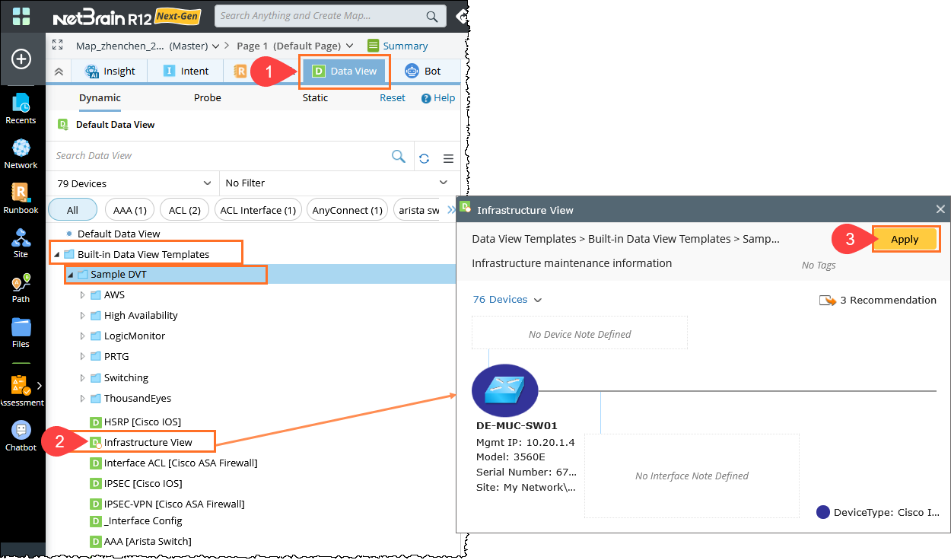Click the refresh data view icon
951x560 pixels.
(425, 158)
